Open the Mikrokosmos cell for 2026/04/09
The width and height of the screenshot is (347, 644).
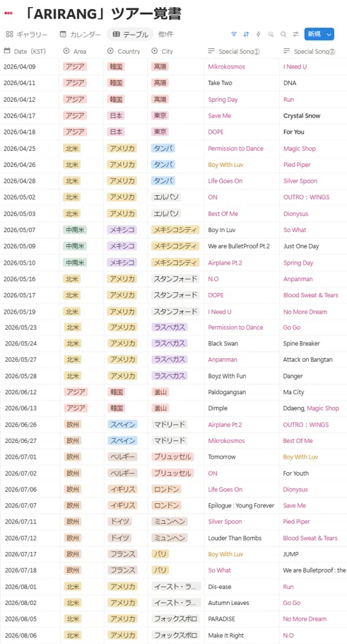click(x=226, y=67)
